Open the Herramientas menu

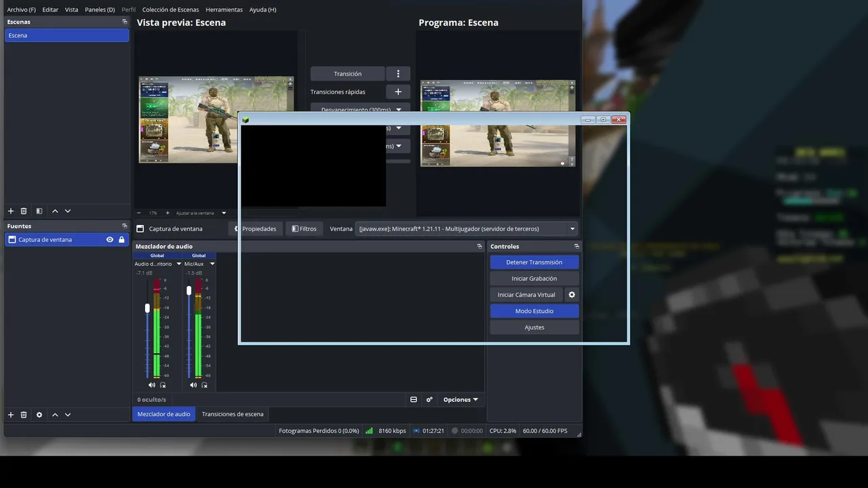pos(224,9)
